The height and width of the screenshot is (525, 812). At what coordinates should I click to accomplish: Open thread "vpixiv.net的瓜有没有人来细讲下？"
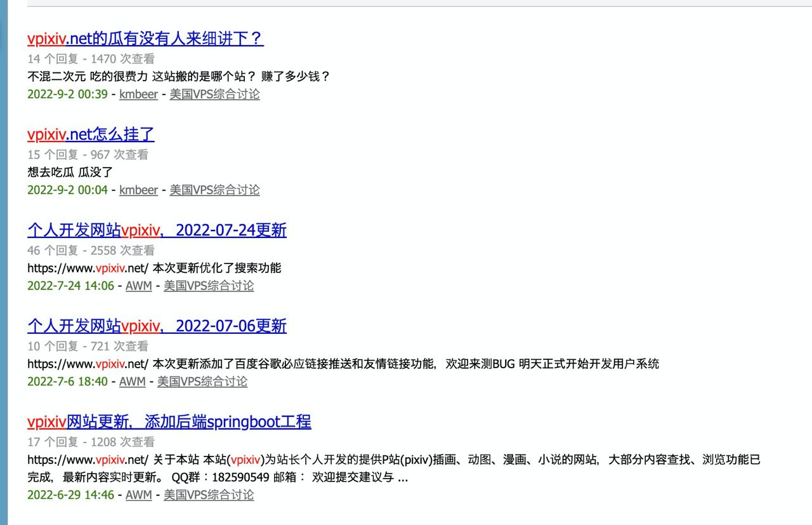[x=145, y=39]
